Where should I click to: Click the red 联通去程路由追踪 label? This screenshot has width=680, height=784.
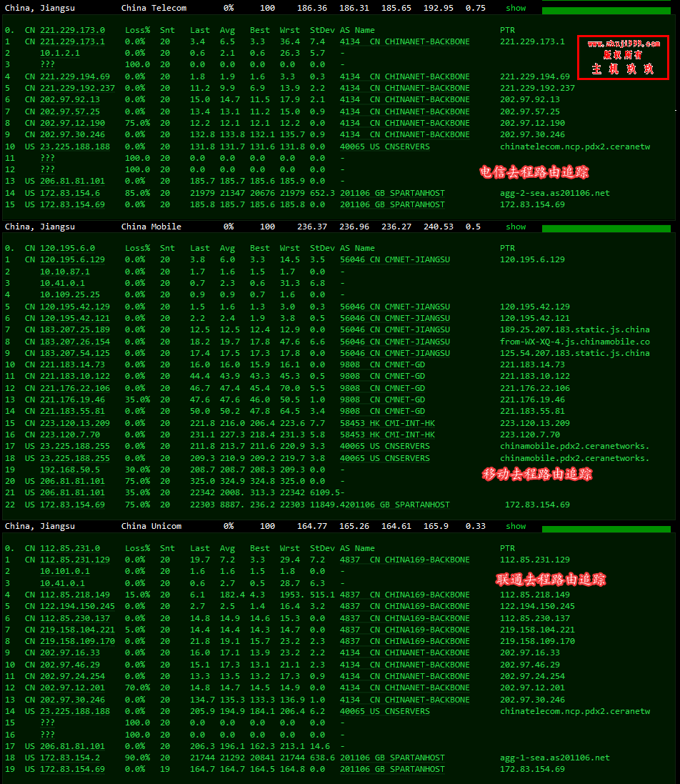click(551, 579)
